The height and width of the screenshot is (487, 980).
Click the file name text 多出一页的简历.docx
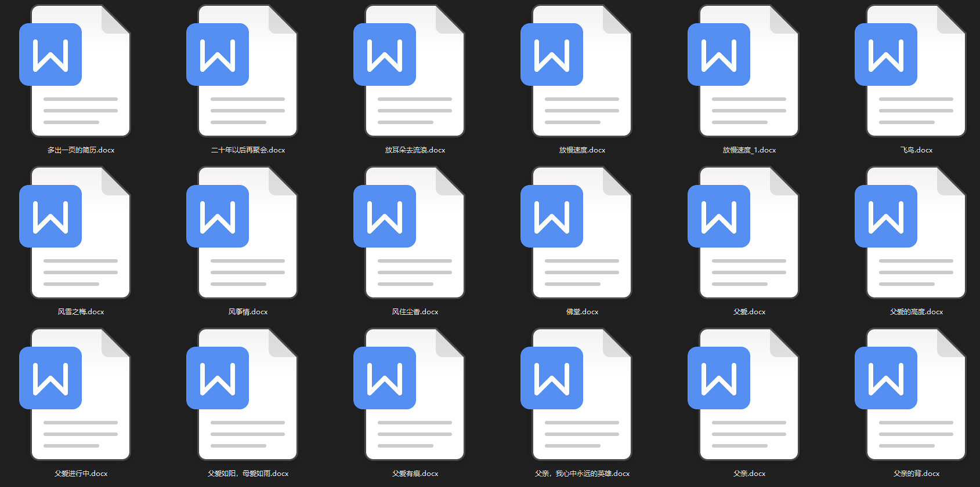coord(81,150)
